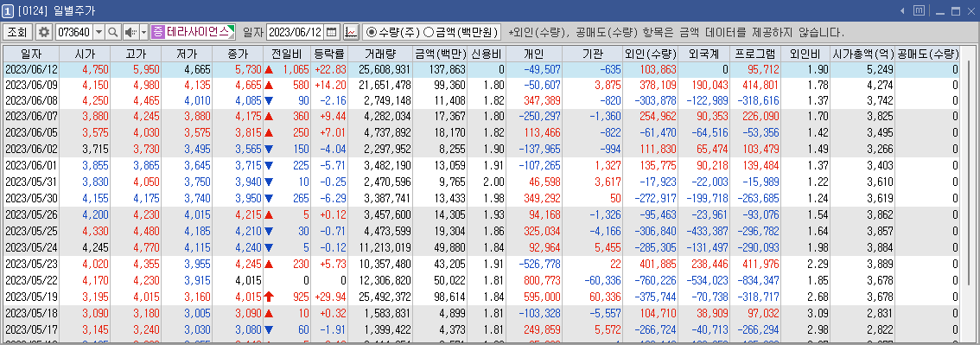
Task: Click the window number 1 icon
Action: pyautogui.click(x=8, y=10)
